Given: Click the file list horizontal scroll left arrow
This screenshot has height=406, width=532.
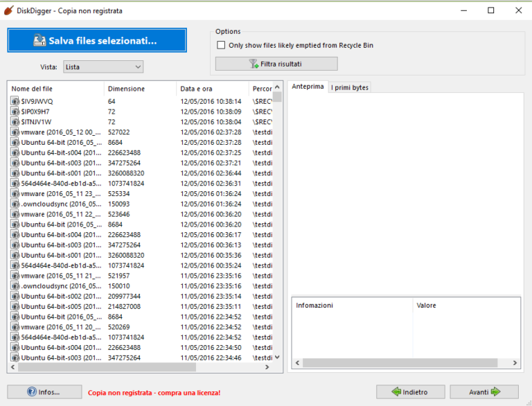Looking at the screenshot, I should coord(13,367).
